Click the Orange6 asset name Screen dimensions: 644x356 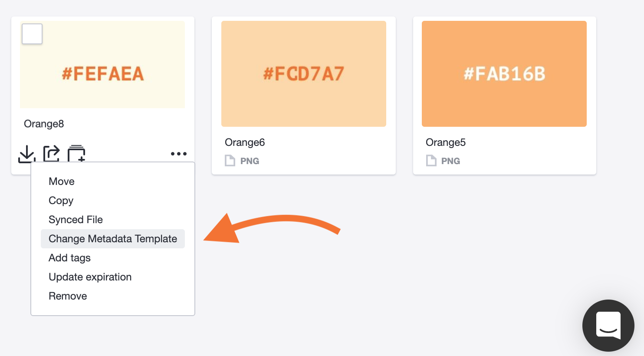(245, 142)
